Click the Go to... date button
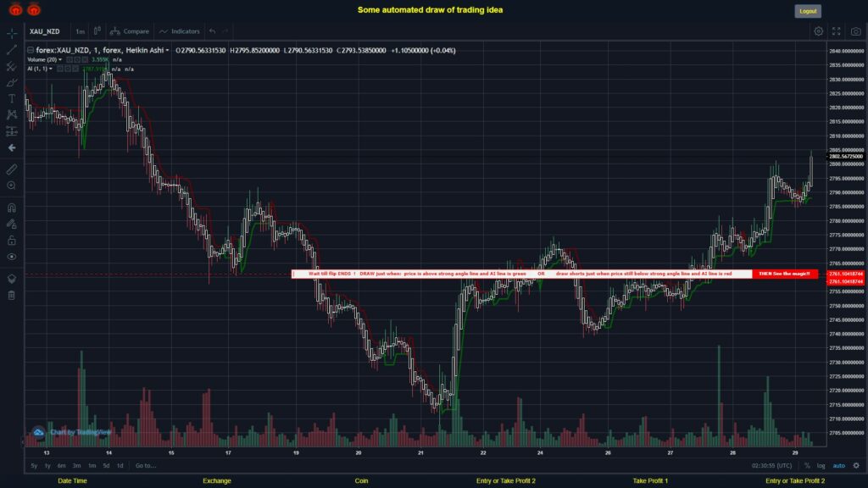The width and height of the screenshot is (868, 488). coord(146,466)
